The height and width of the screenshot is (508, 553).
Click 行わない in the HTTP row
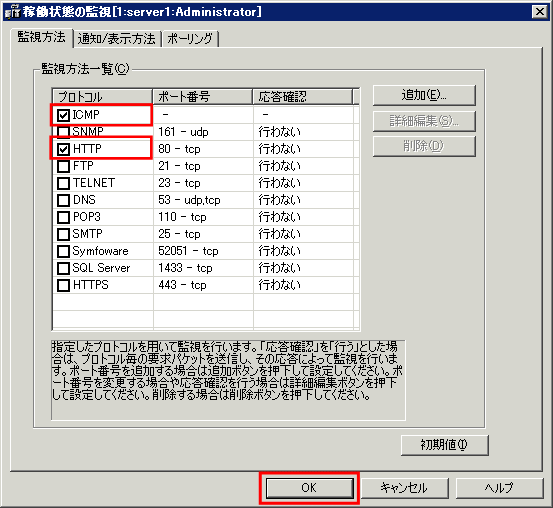point(280,149)
